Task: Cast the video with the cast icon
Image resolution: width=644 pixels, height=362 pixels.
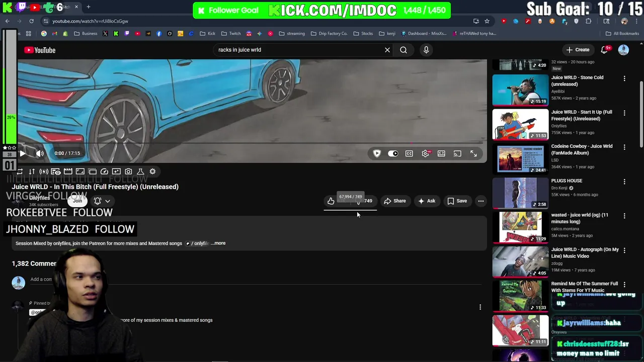Action: (x=457, y=153)
